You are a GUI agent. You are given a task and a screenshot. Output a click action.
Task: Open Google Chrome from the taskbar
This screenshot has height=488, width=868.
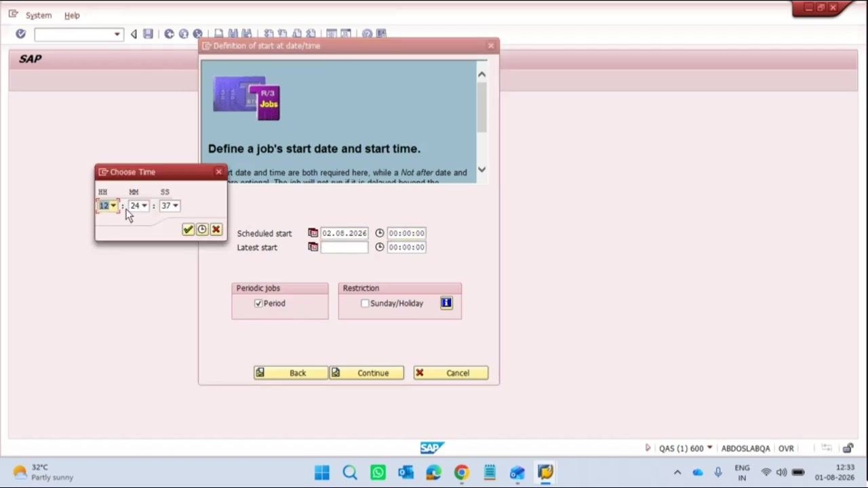tap(461, 472)
